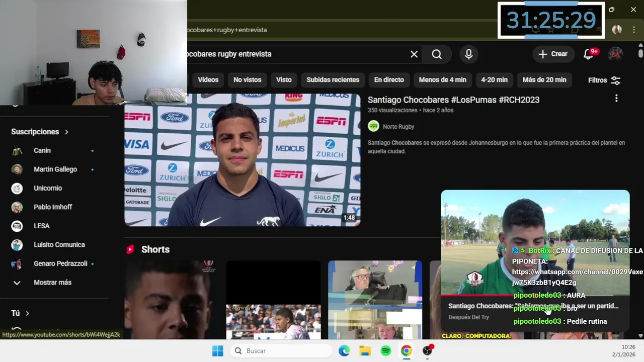Open Pablo Imhoff channel avatar

17,207
